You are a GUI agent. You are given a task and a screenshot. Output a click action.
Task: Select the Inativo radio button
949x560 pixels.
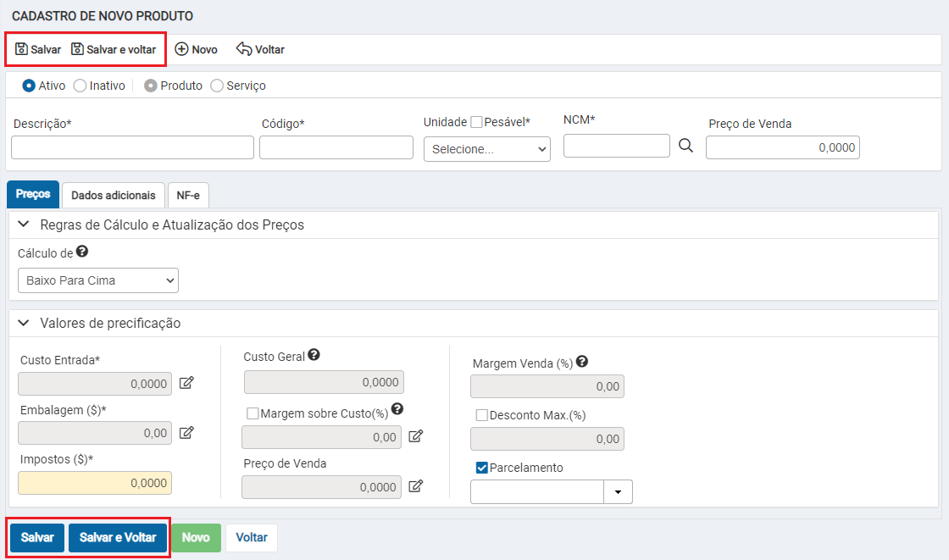(80, 86)
